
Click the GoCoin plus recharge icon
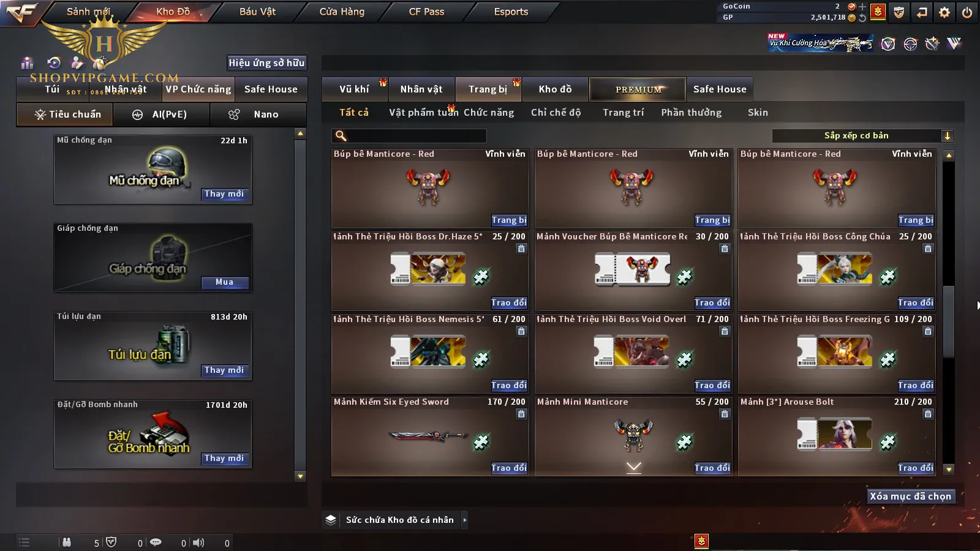pyautogui.click(x=862, y=7)
